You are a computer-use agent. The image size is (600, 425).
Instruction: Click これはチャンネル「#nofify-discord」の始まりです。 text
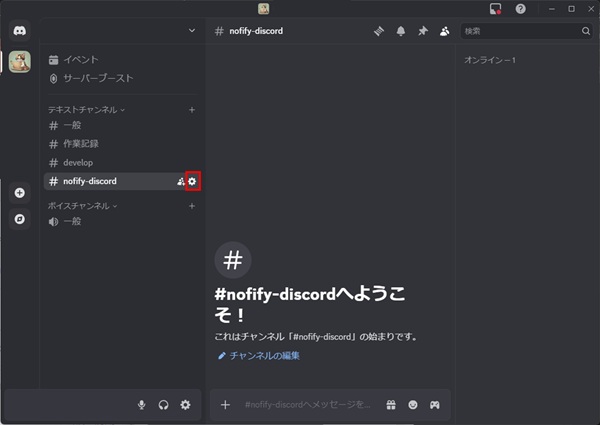click(x=316, y=337)
